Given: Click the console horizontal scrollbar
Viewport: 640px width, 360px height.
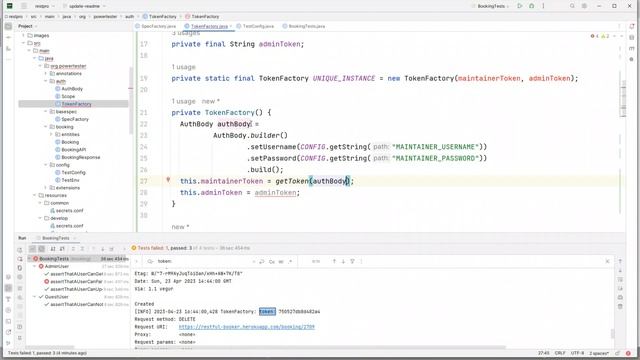Looking at the screenshot, I should tap(318, 348).
